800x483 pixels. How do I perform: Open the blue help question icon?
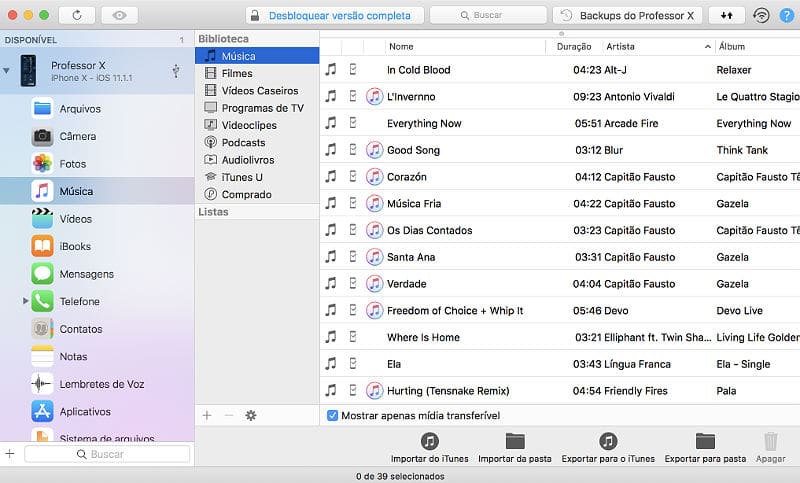[x=787, y=15]
